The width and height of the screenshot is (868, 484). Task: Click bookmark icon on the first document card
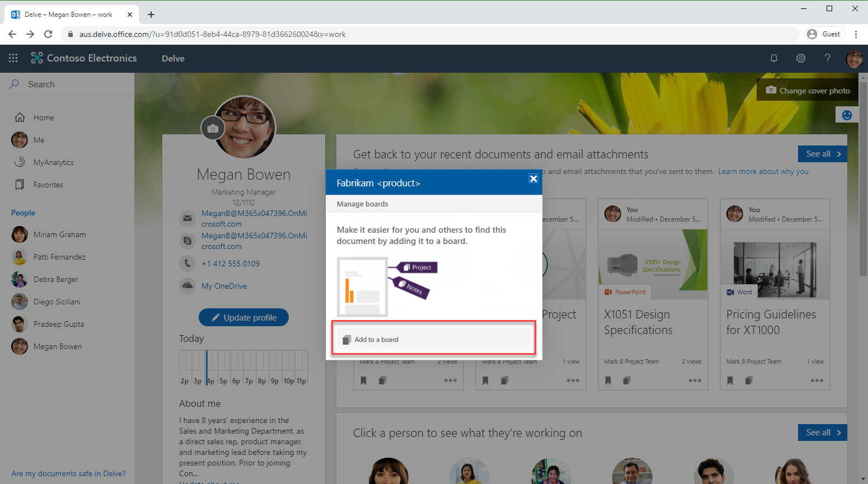click(x=363, y=380)
